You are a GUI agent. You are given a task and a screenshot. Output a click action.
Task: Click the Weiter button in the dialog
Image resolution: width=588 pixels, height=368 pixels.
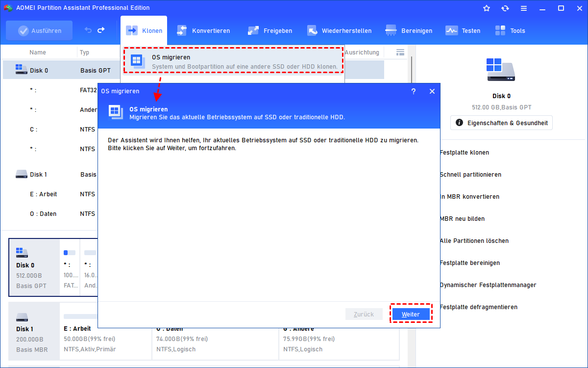[x=411, y=315]
